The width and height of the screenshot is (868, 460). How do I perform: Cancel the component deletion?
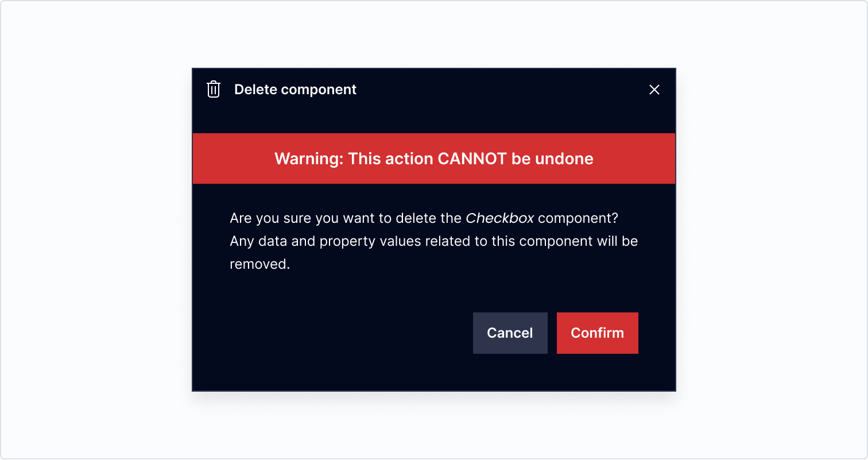pos(510,333)
